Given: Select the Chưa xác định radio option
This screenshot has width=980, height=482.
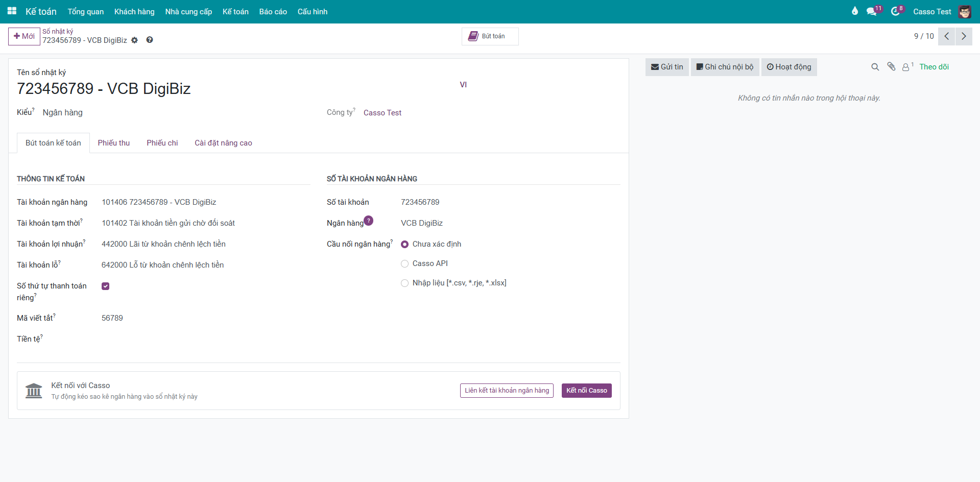Looking at the screenshot, I should coord(405,245).
